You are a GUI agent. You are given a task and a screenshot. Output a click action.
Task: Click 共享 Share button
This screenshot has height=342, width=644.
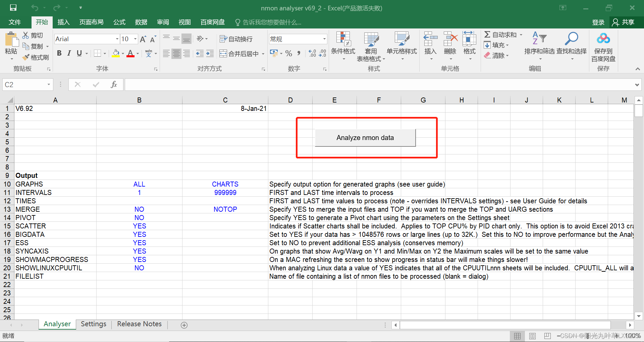point(624,22)
